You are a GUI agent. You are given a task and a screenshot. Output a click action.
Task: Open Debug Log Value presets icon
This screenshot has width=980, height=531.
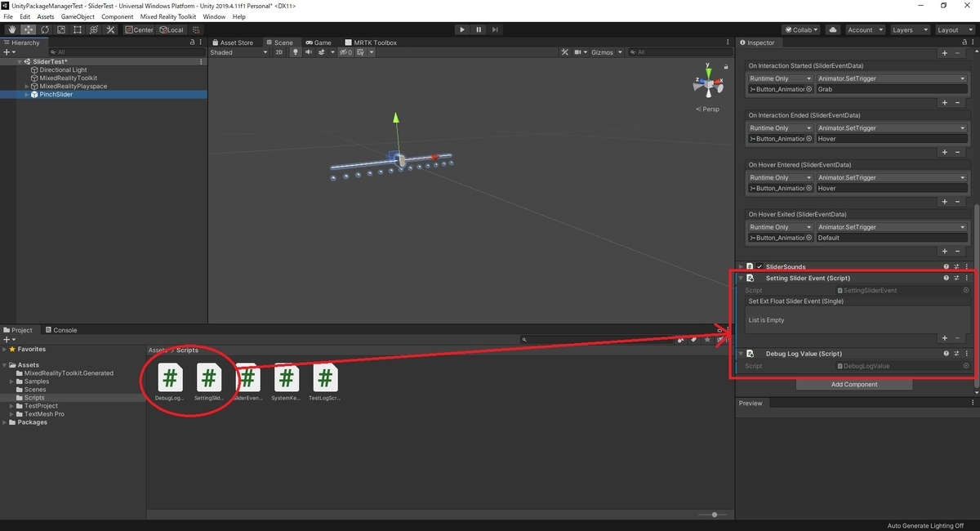coord(956,354)
